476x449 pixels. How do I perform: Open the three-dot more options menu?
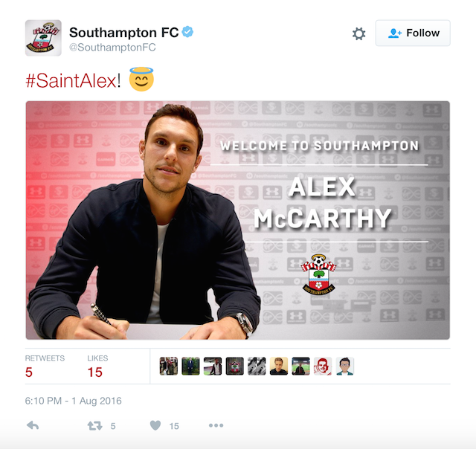216,425
